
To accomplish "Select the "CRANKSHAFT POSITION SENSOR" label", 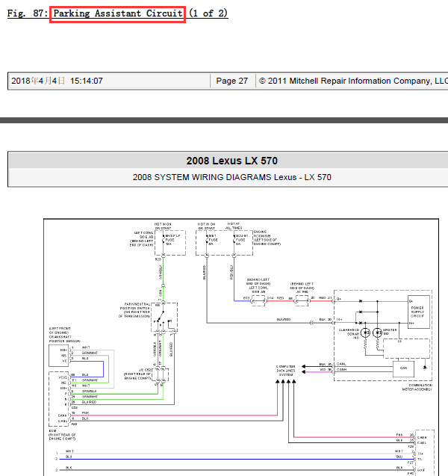I will [64, 339].
